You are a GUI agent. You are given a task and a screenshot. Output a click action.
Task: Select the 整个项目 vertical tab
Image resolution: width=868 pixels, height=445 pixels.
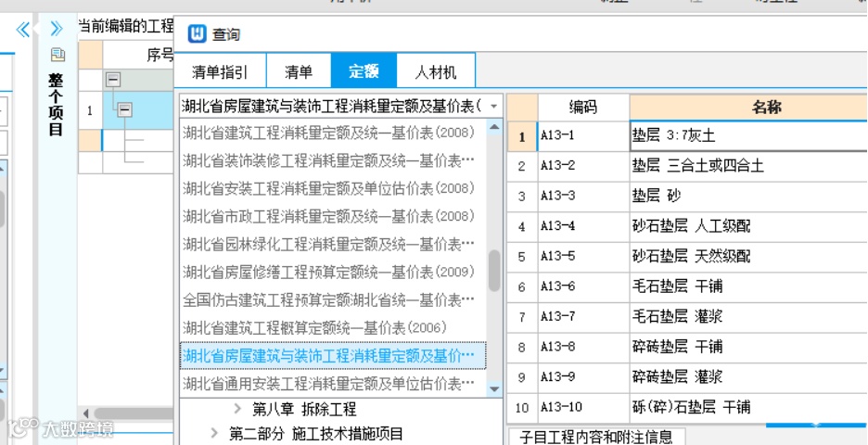(x=56, y=105)
